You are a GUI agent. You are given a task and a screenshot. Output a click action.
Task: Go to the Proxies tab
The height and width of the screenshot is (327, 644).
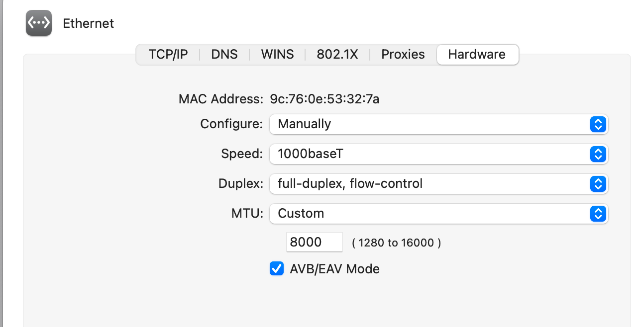[403, 55]
